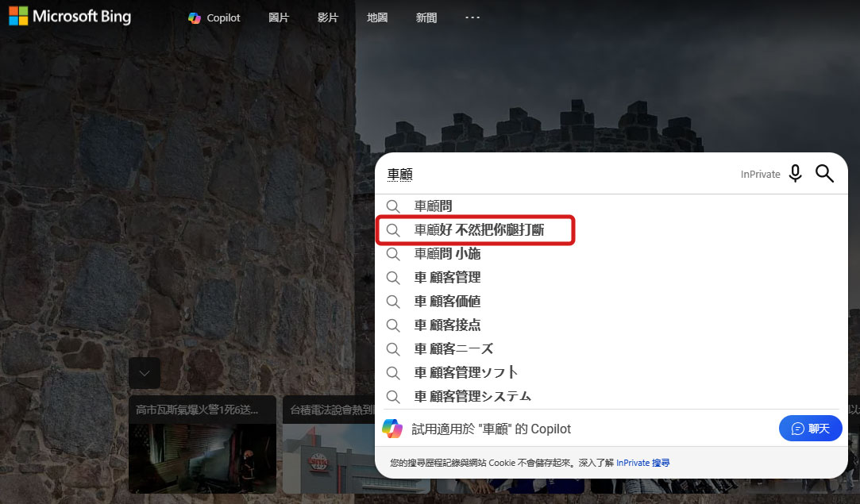
Task: Click 試用適用於 "車顧" 的 Copilot
Action: coord(492,429)
